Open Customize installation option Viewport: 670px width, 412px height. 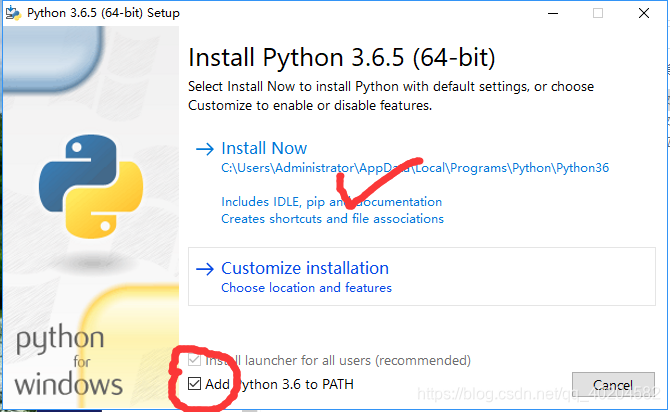click(422, 277)
